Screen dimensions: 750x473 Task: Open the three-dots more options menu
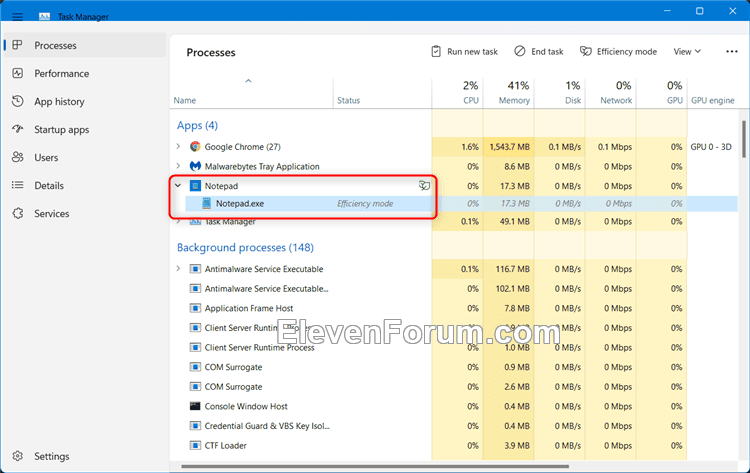click(x=732, y=52)
